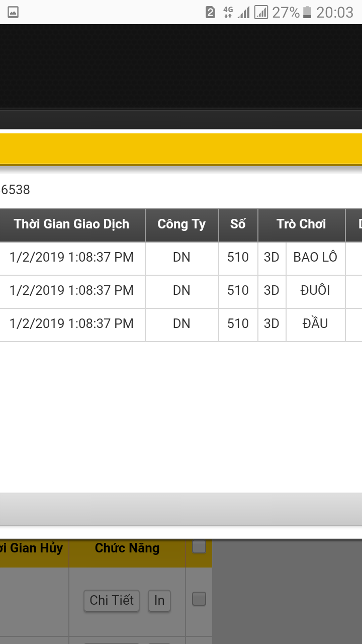This screenshot has height=644, width=362.
Task: Click the Chức Năng column header
Action: click(x=127, y=548)
